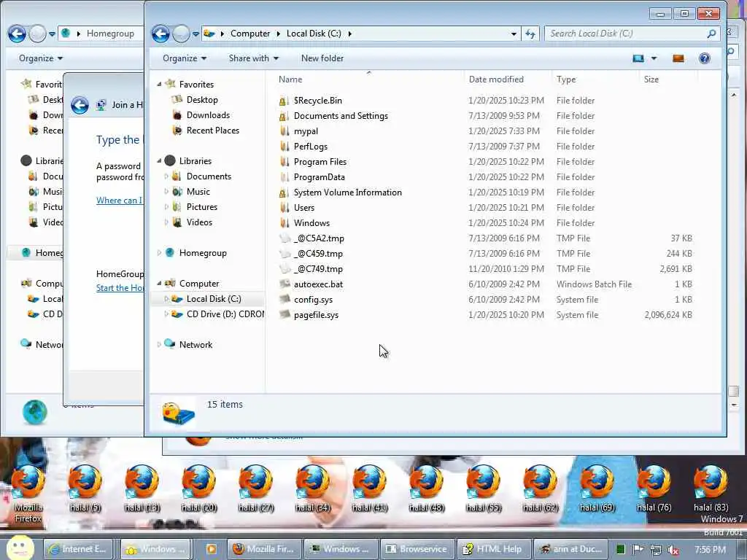Open Explorer help icon
This screenshot has height=560, width=747.
[x=704, y=58]
